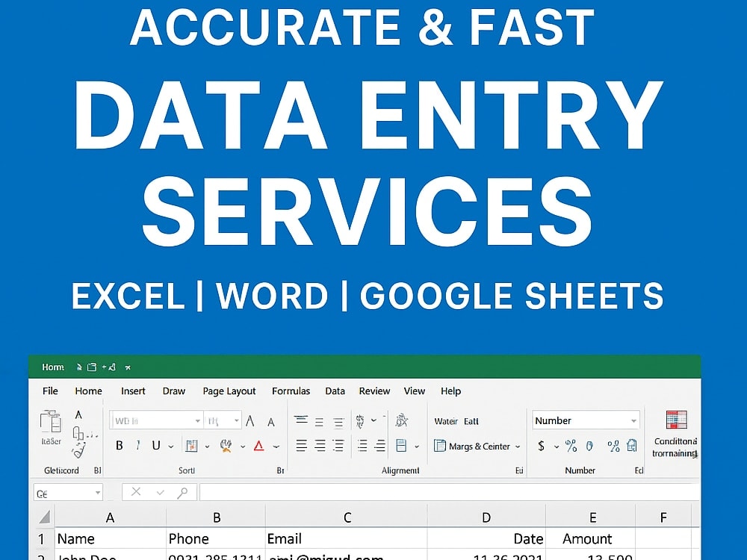Click the Phone header cell
The width and height of the screenshot is (747, 560).
(x=216, y=538)
